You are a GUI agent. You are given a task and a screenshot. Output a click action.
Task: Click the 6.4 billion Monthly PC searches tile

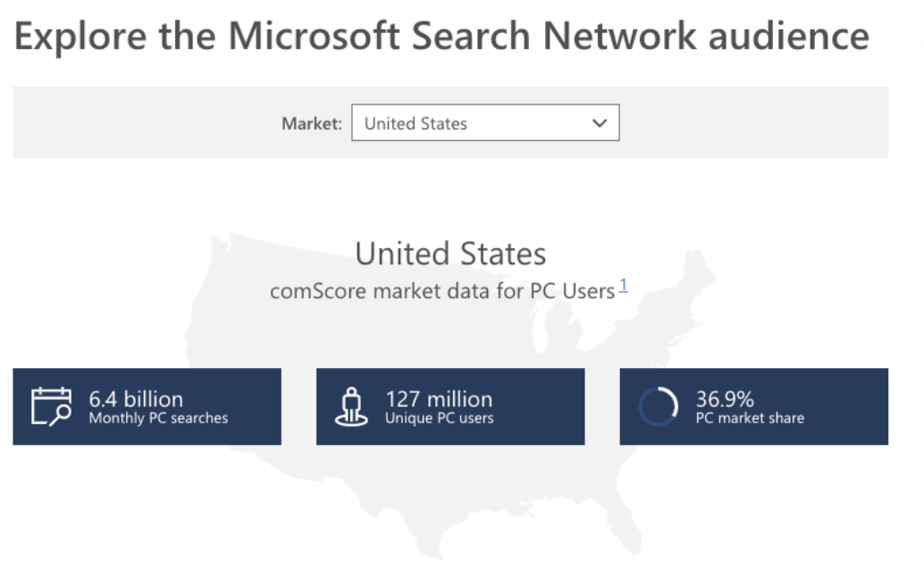(x=147, y=406)
